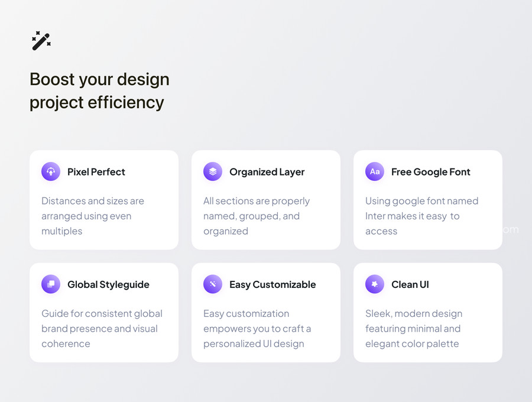Select the Pixel Perfect card title
This screenshot has height=402, width=532.
pyautogui.click(x=96, y=172)
